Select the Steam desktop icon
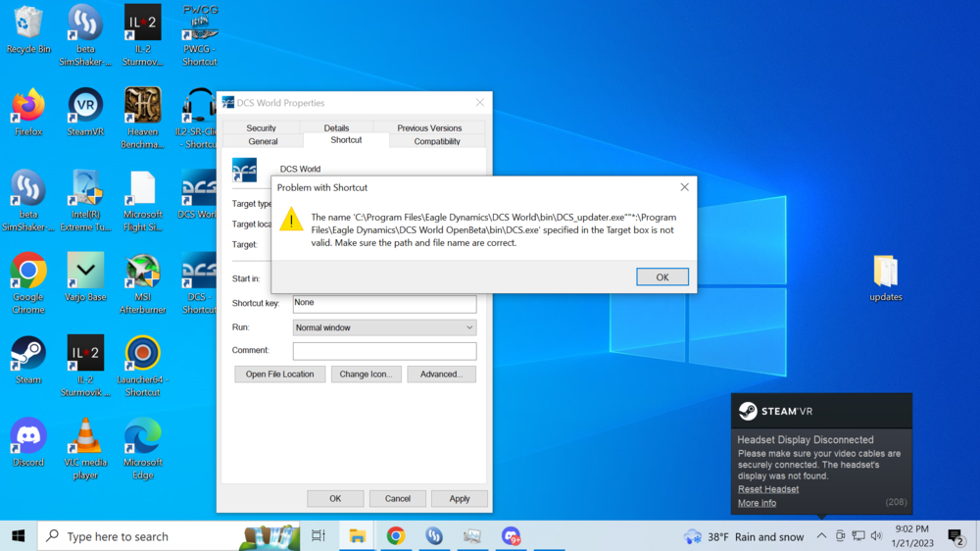The width and height of the screenshot is (980, 551). (28, 360)
